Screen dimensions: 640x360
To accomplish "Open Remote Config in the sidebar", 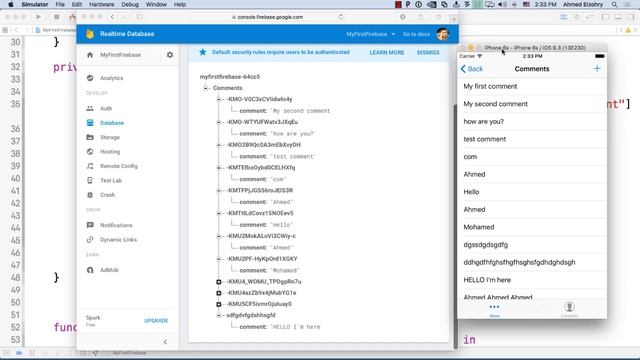I will pyautogui.click(x=119, y=166).
